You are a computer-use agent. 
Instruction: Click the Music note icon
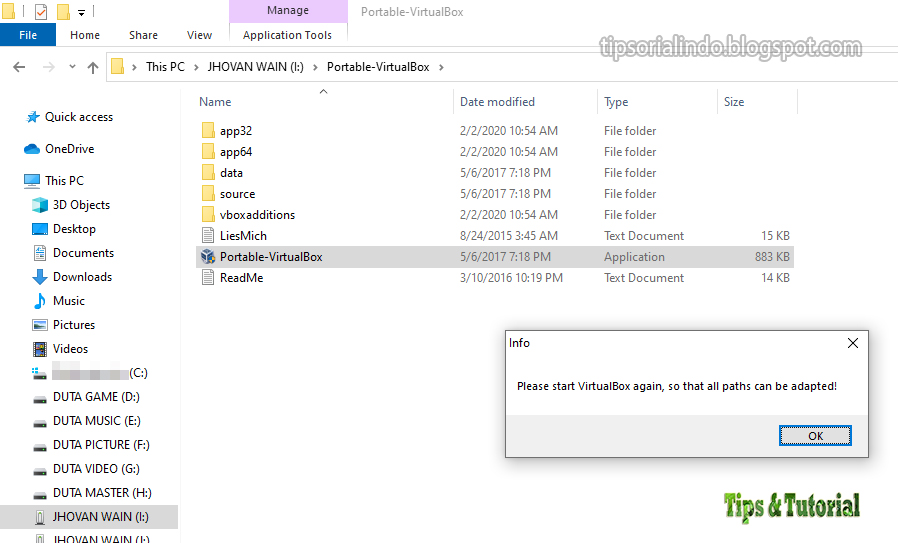(40, 301)
